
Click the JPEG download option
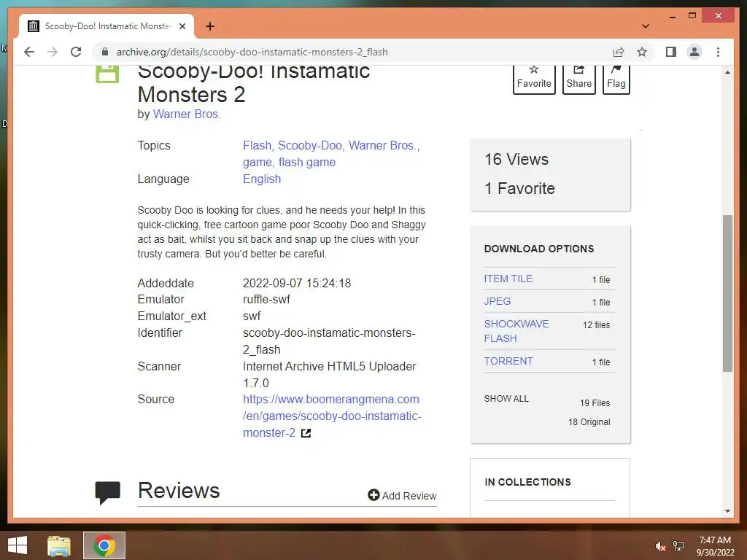[498, 301]
